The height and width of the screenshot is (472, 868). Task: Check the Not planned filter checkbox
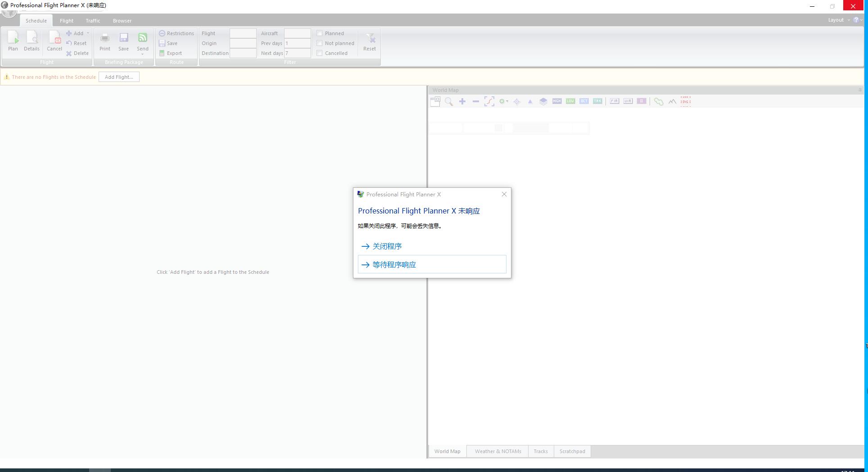[x=320, y=43]
